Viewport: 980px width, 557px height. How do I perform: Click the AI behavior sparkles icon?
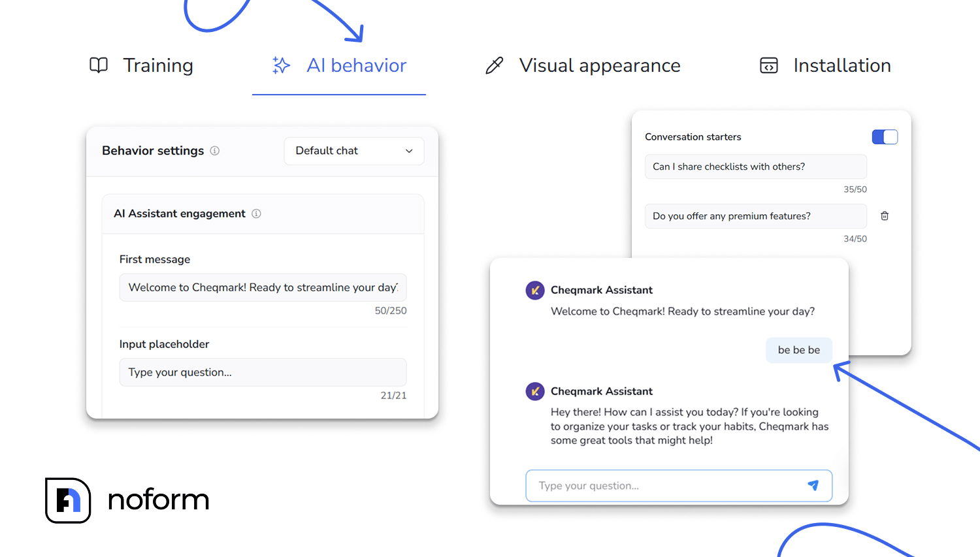coord(281,65)
